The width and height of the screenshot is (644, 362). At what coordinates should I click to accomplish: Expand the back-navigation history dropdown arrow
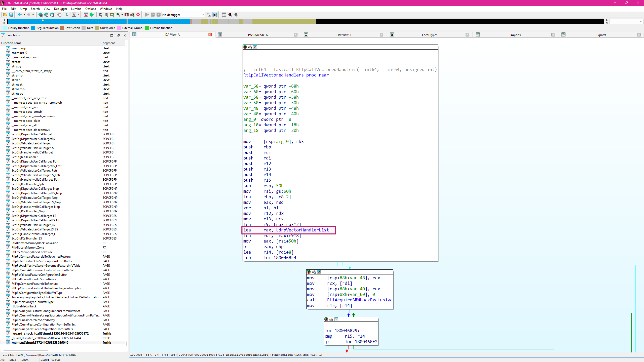[24, 15]
